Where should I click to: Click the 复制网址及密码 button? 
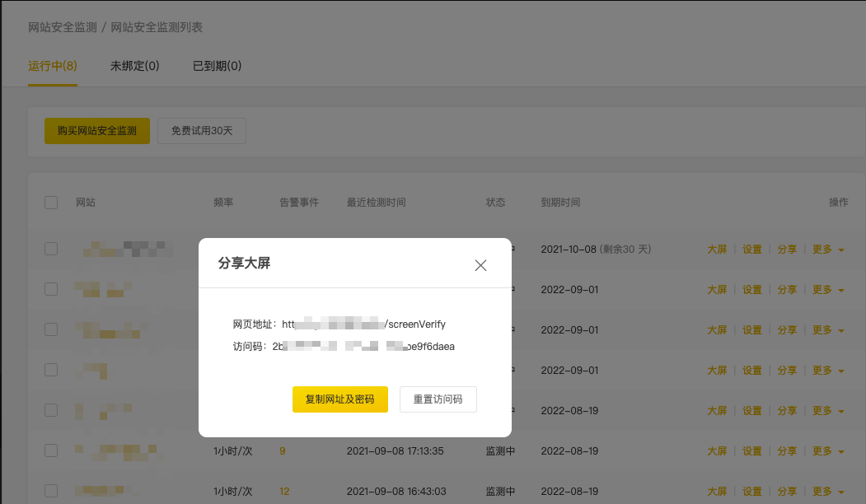(339, 399)
